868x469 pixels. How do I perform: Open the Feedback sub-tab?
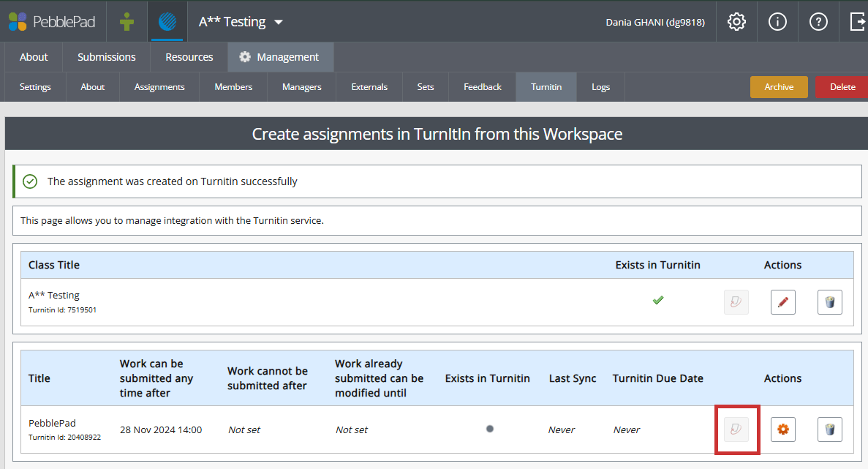[x=482, y=87]
